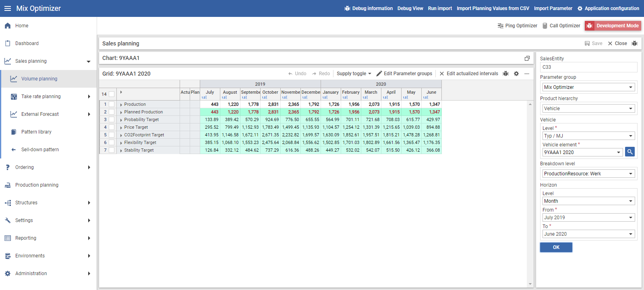Image resolution: width=644 pixels, height=290 pixels.
Task: Open grid settings gear icon
Action: click(516, 74)
